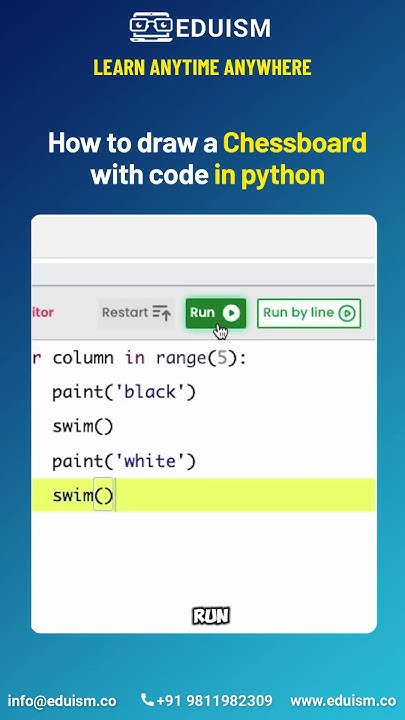The height and width of the screenshot is (720, 405).
Task: Click the RUN caption at bottom of editor
Action: tap(211, 616)
